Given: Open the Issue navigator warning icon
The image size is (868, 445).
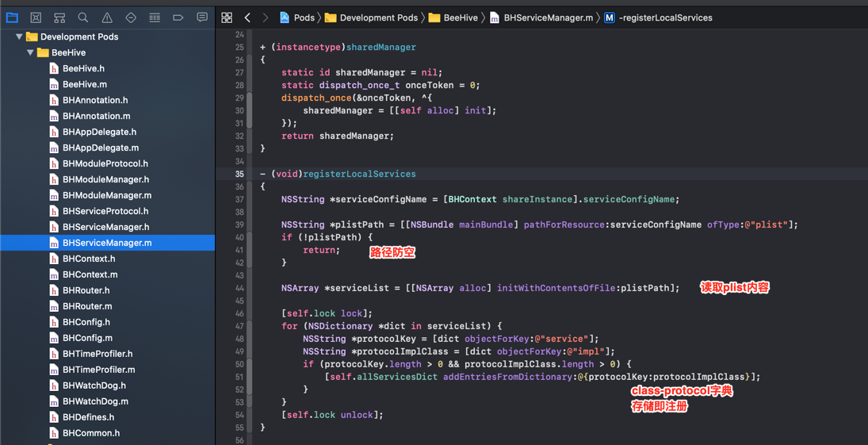Looking at the screenshot, I should pyautogui.click(x=107, y=17).
